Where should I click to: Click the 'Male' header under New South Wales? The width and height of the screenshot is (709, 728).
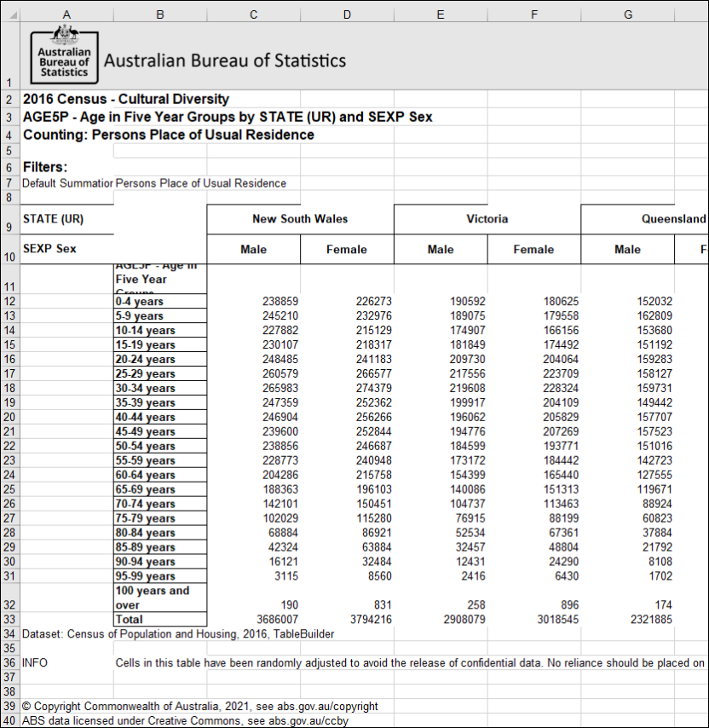[253, 249]
